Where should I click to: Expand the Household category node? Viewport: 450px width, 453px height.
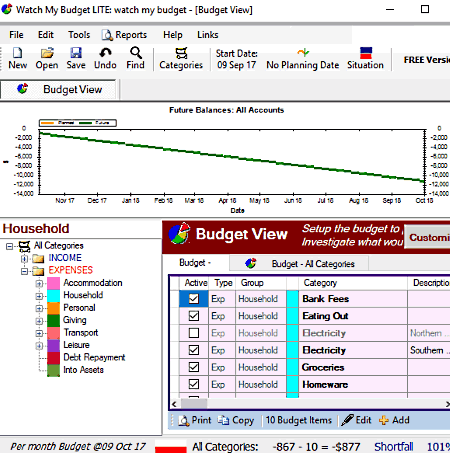(39, 296)
